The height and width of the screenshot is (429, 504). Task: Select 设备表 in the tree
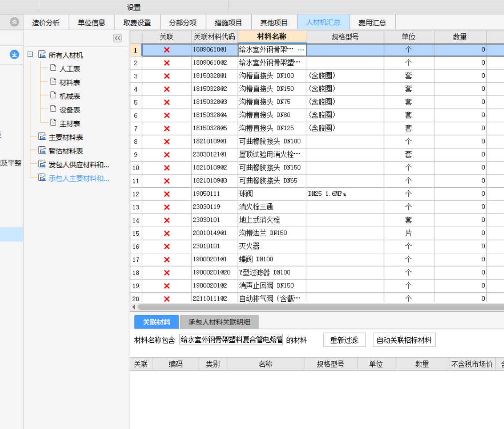(x=70, y=110)
